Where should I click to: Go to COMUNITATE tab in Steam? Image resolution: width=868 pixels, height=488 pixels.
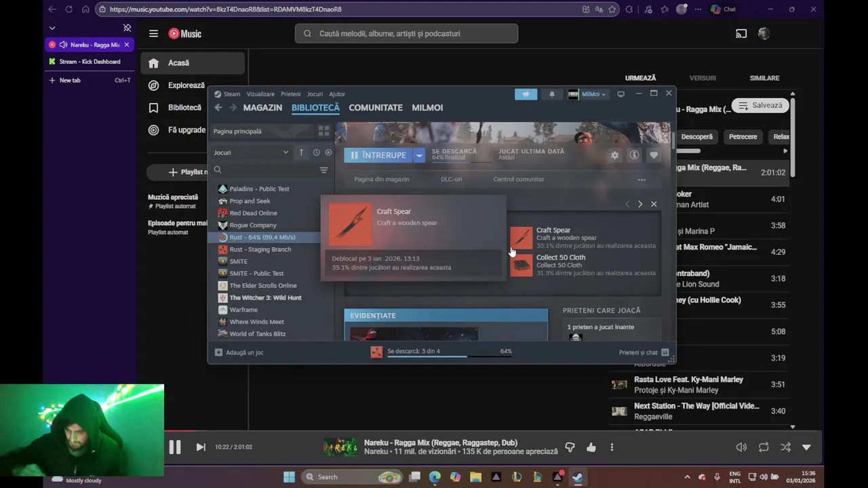(x=376, y=108)
